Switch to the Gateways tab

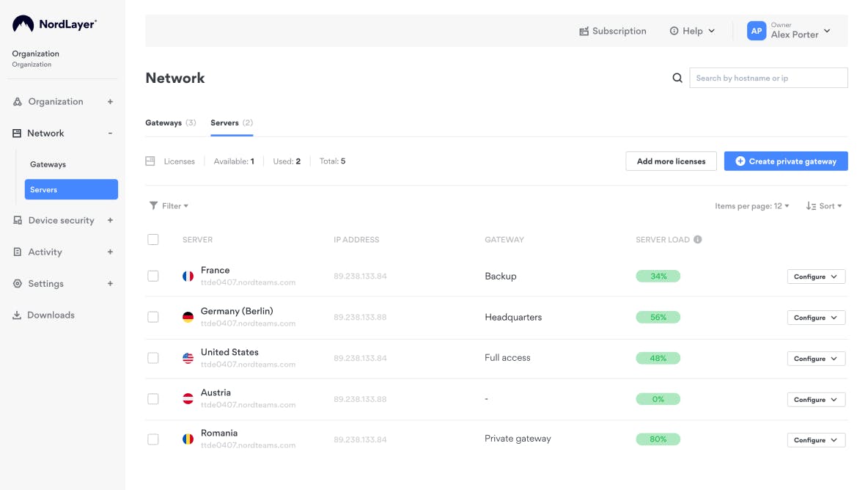coord(170,122)
